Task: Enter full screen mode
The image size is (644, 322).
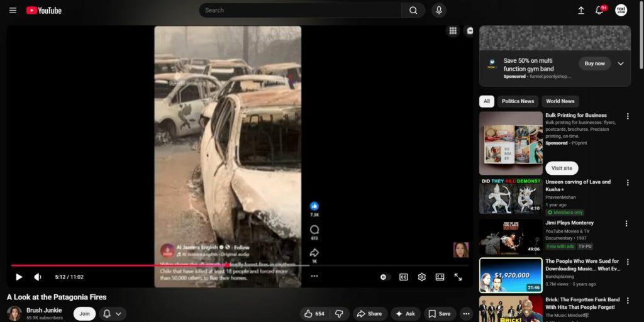Action: coord(458,277)
